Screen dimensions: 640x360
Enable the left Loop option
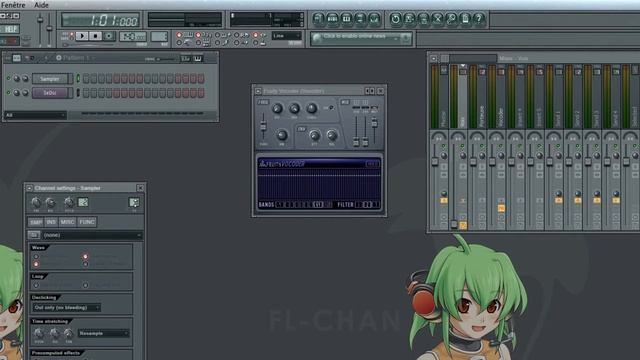click(36, 285)
